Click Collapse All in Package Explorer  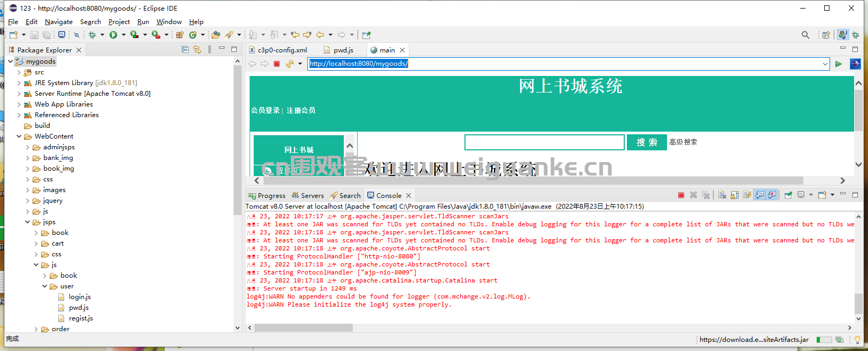point(185,50)
